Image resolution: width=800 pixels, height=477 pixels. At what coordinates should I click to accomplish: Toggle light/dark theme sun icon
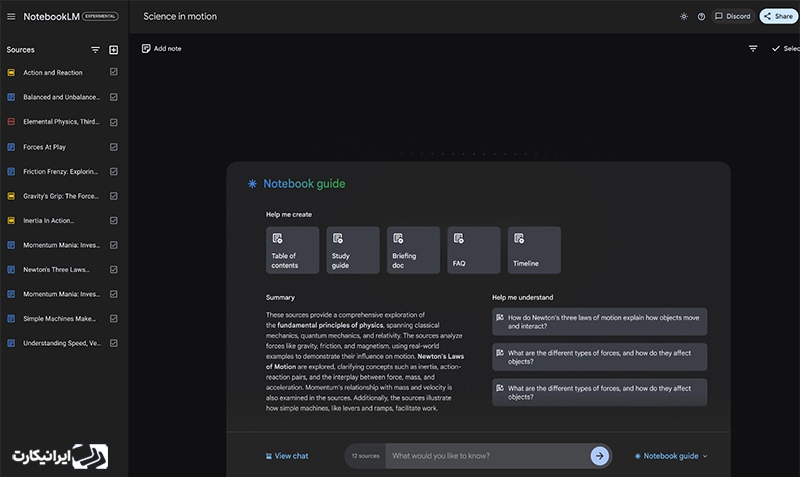point(684,16)
